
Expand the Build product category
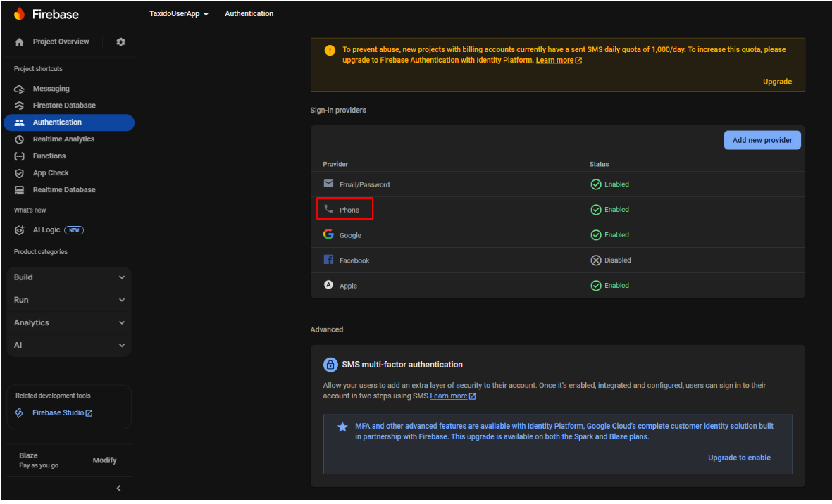(68, 277)
